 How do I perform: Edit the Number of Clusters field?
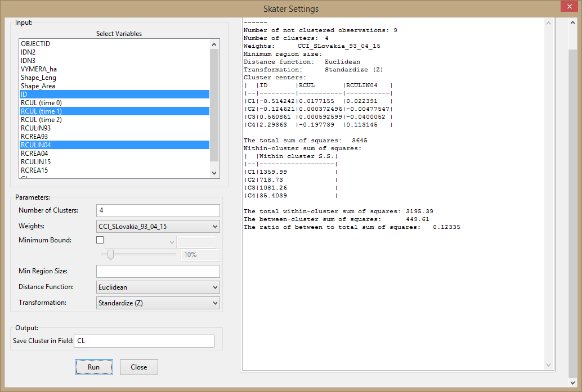(x=158, y=210)
